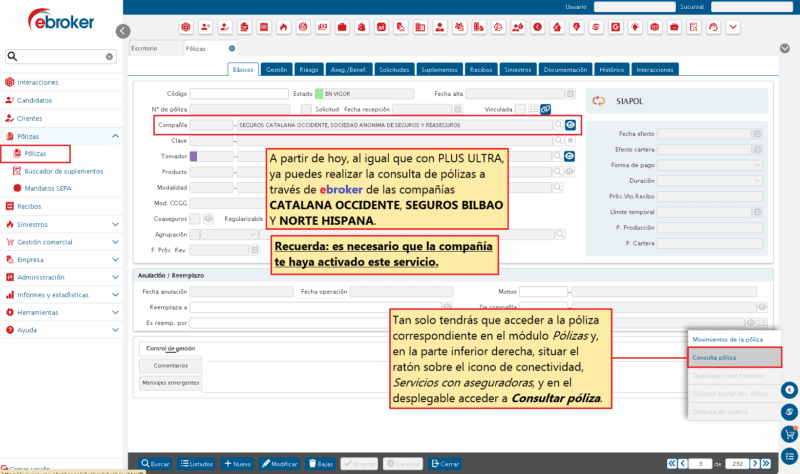Expand the Herramientas sidebar section
The image size is (800, 474).
coord(115,312)
